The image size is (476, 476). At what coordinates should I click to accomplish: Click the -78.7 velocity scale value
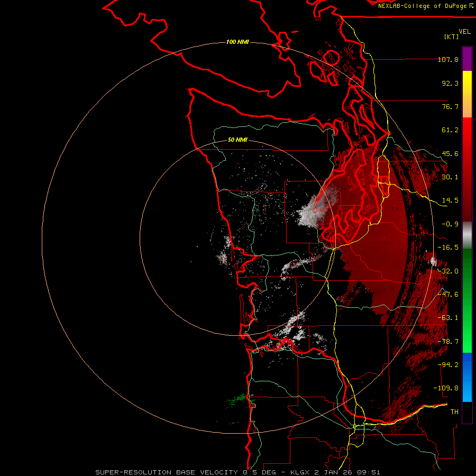(448, 342)
